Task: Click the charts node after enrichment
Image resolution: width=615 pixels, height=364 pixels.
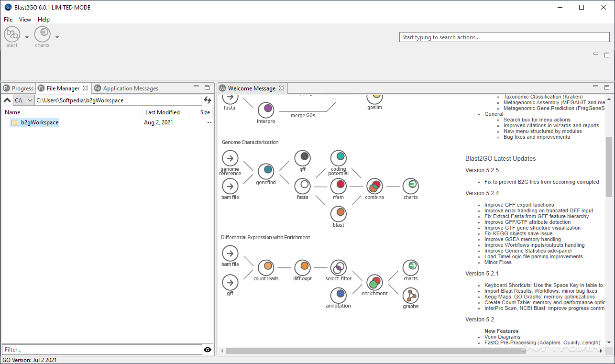Action: [x=410, y=267]
